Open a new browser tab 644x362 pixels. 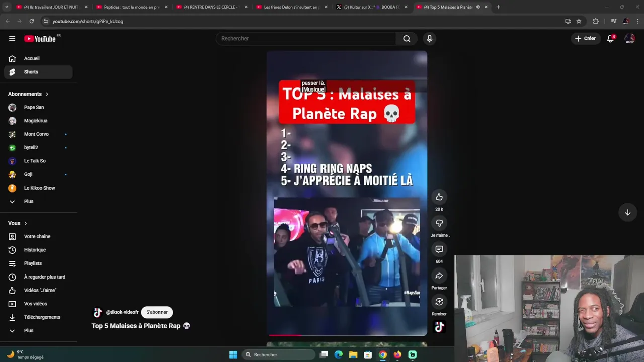pyautogui.click(x=498, y=7)
